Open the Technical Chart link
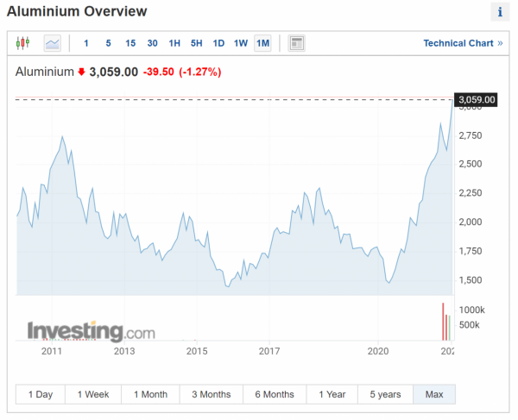Viewport: 518px width, 420px height. tap(463, 43)
